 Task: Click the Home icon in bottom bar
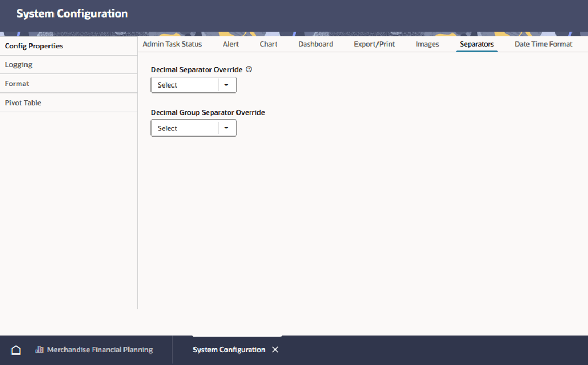click(16, 350)
